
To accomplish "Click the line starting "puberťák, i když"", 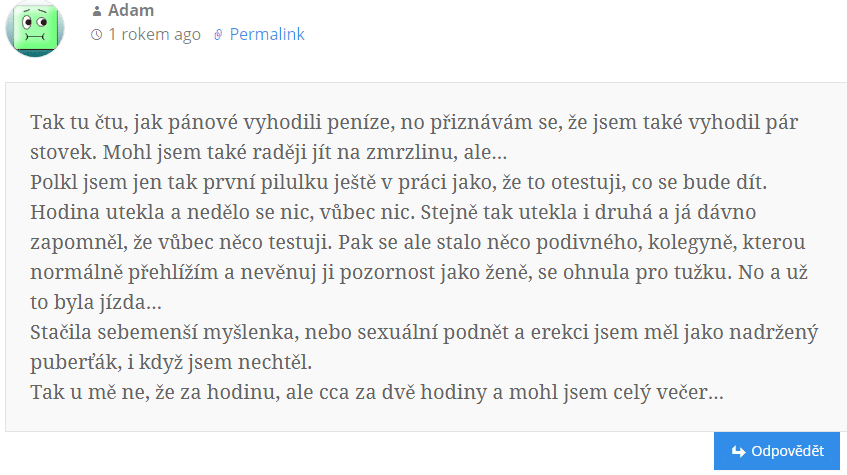I will pyautogui.click(x=171, y=363).
